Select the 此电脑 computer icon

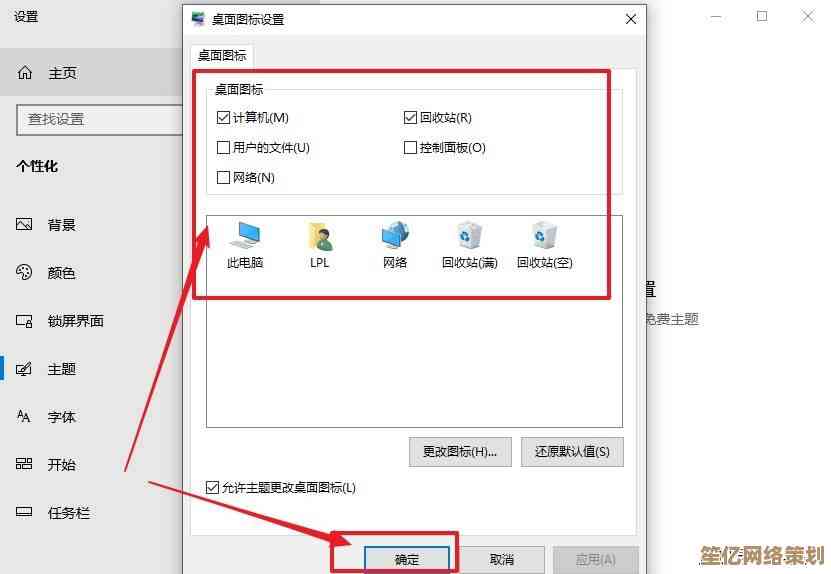click(x=245, y=245)
